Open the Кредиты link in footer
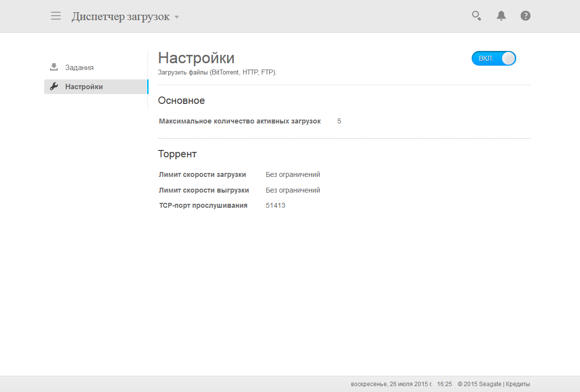Viewport: 580px width, 392px height. [517, 384]
